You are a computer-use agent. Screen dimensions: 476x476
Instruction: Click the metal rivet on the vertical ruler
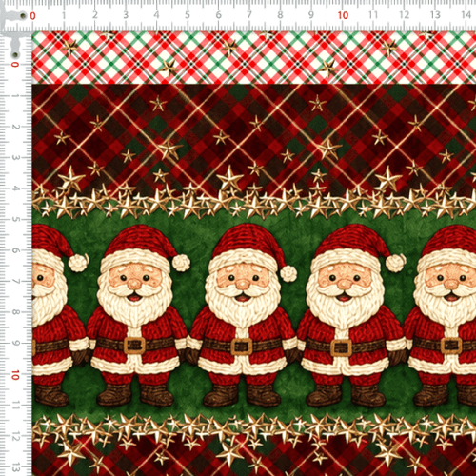[x=15, y=55]
